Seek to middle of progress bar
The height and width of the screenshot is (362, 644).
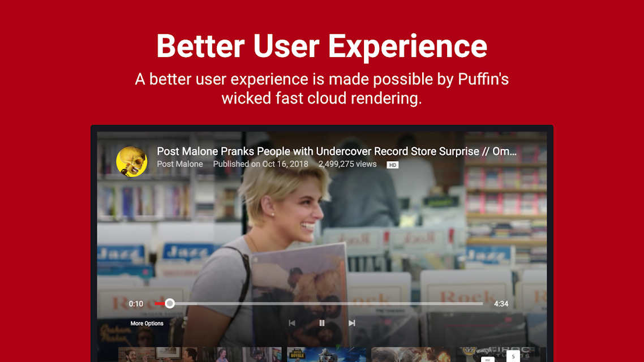click(319, 304)
